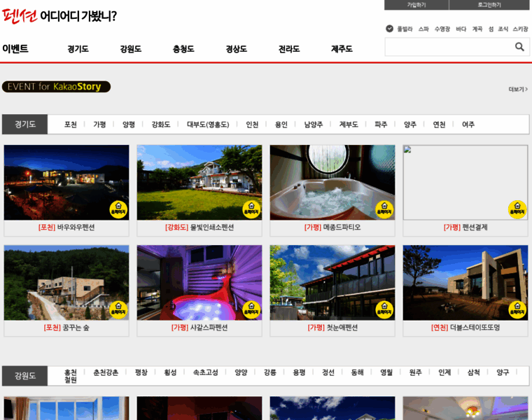Click homepage badge on 샤갈스파펜션 photo
The width and height of the screenshot is (532, 420).
click(x=251, y=309)
